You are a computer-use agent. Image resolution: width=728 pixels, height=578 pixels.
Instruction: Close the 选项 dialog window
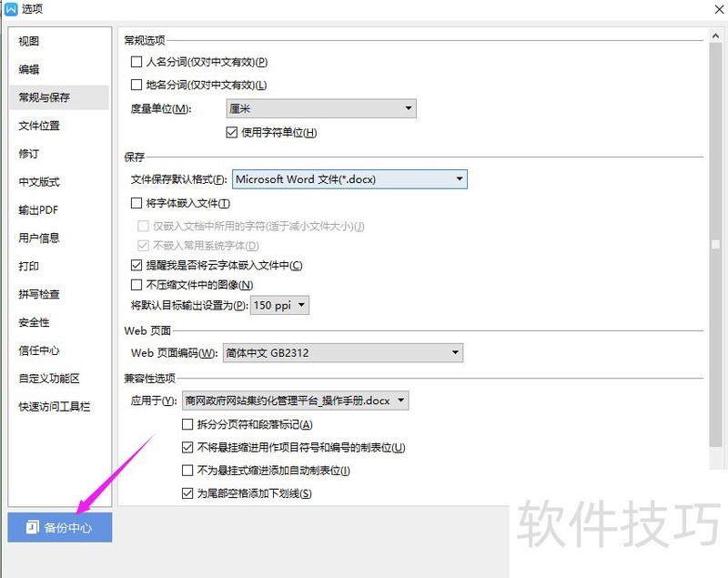[x=719, y=9]
